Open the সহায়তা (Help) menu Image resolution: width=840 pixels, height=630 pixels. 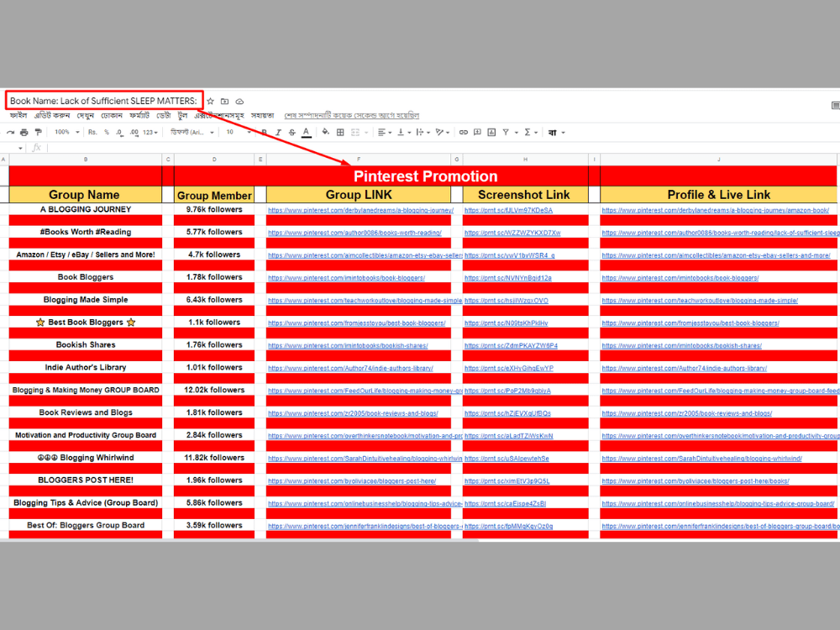tap(262, 115)
